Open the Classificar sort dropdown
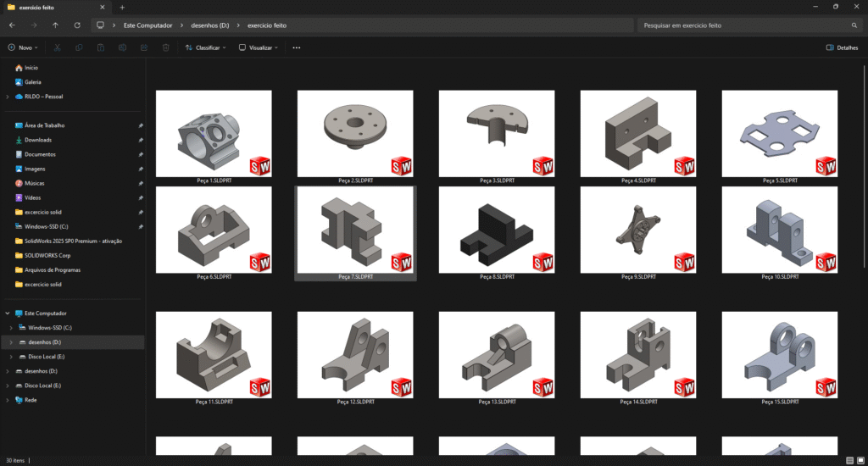The width and height of the screenshot is (868, 466). 206,48
